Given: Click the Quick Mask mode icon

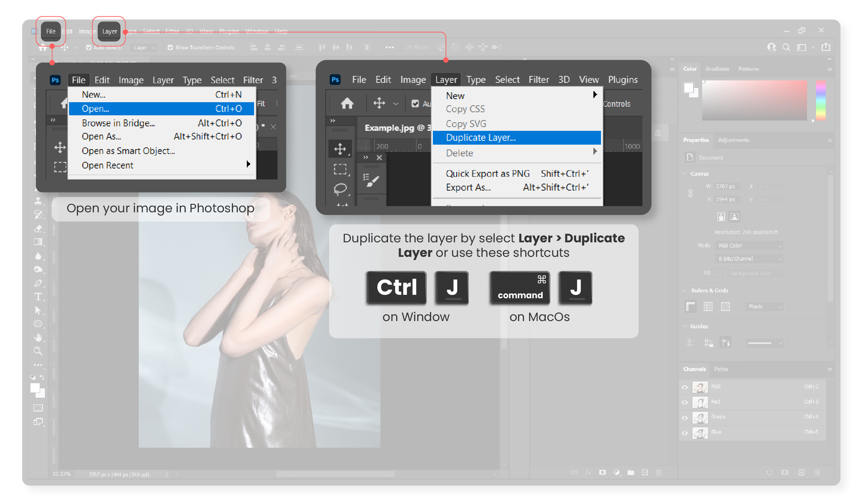Looking at the screenshot, I should tap(38, 408).
